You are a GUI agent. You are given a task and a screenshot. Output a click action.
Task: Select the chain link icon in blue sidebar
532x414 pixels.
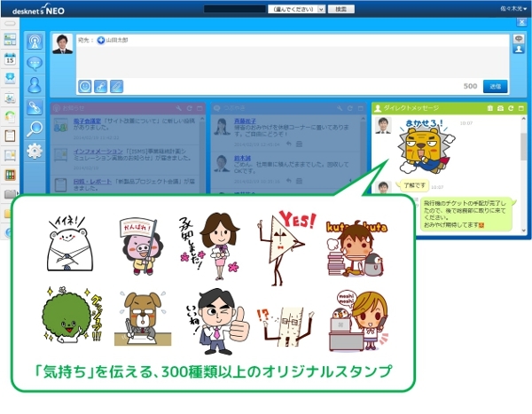tap(35, 107)
